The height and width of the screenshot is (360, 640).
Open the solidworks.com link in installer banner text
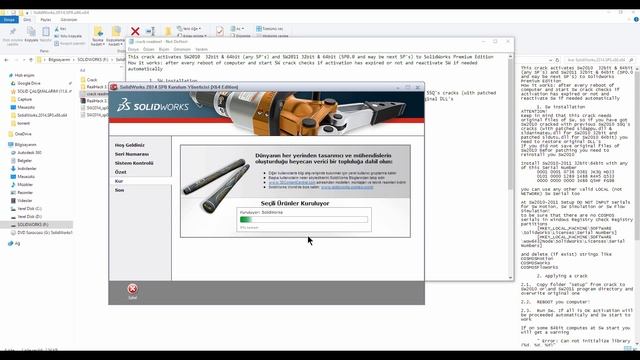pos(347,187)
